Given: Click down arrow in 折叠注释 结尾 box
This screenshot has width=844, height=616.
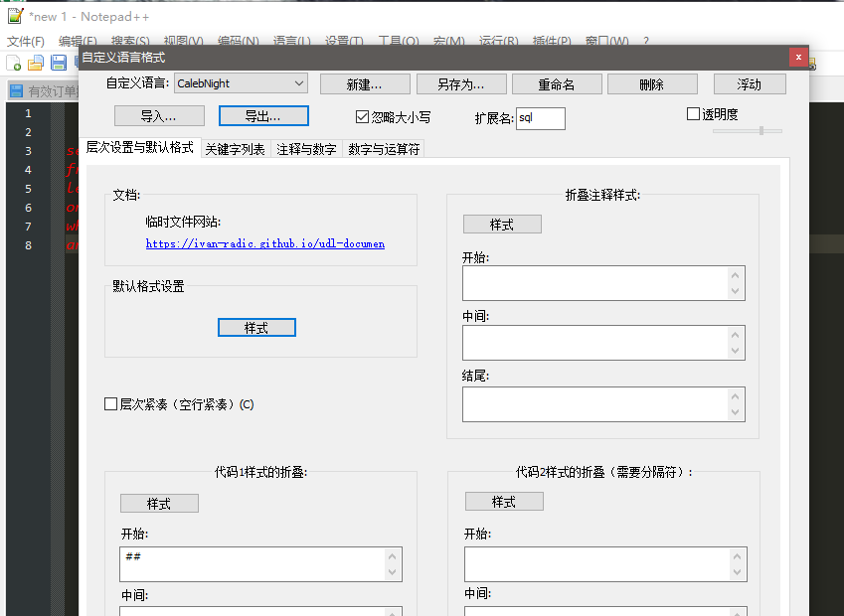Looking at the screenshot, I should [x=736, y=412].
